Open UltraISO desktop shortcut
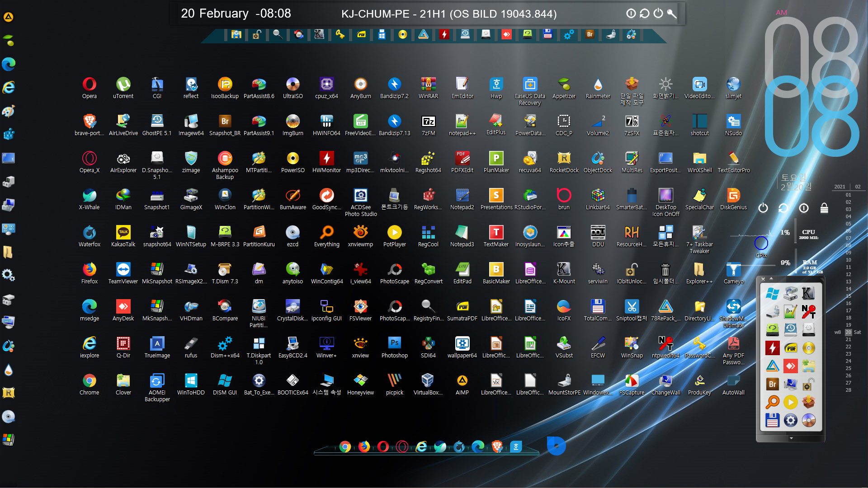868x488 pixels. click(x=292, y=88)
